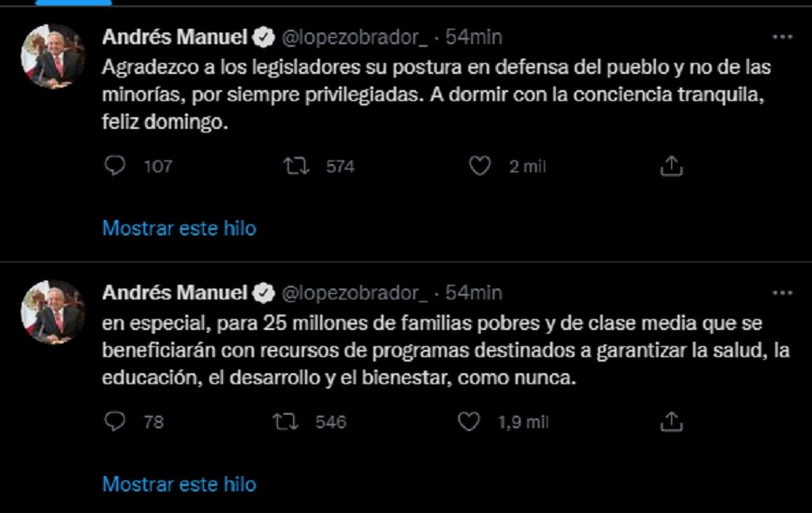
Task: Click 'Mostrar este hilo' under second tweet
Action: tap(179, 484)
